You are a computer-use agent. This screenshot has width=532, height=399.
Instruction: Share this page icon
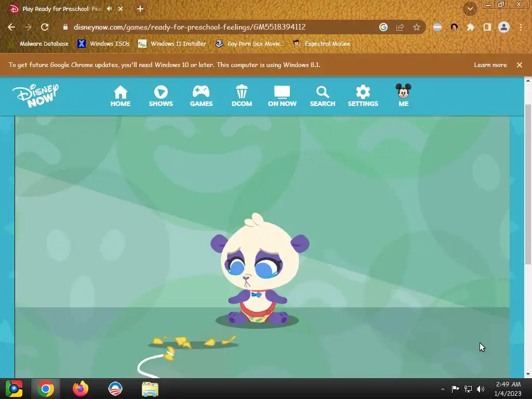pyautogui.click(x=400, y=27)
